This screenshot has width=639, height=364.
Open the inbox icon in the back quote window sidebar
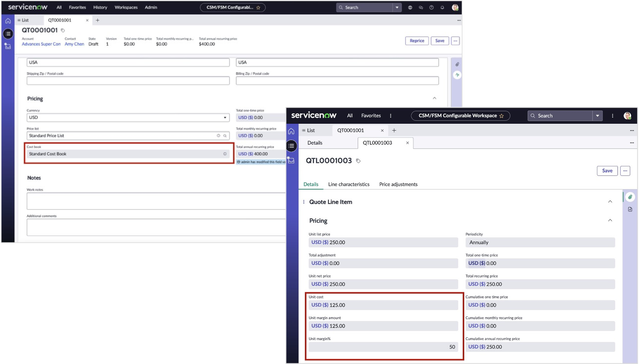point(8,46)
